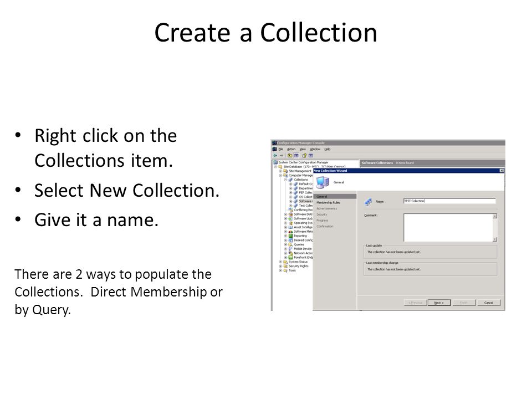532x399 pixels.
Task: Click the disabled Finish button
Action: coord(464,303)
